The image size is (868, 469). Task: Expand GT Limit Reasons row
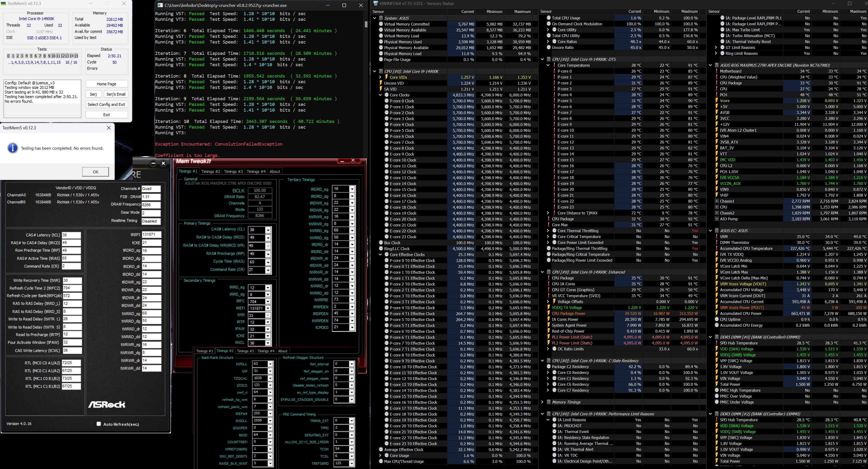tap(716, 48)
